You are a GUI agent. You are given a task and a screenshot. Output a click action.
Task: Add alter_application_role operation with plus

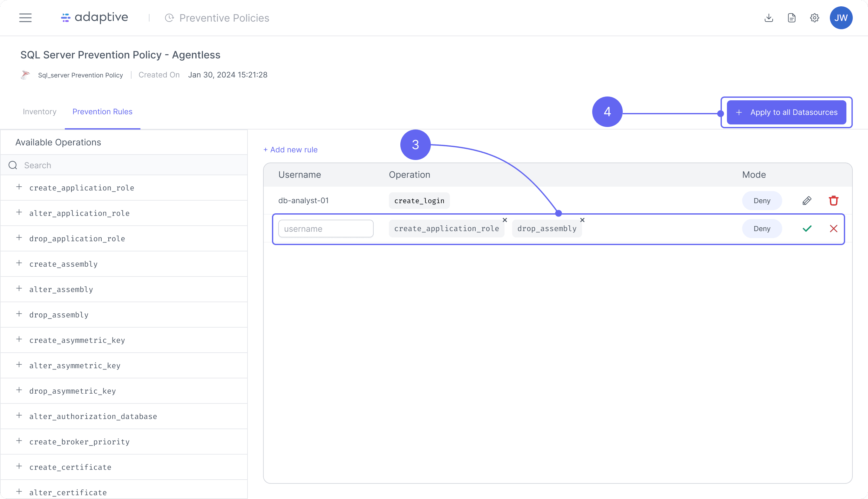point(19,212)
